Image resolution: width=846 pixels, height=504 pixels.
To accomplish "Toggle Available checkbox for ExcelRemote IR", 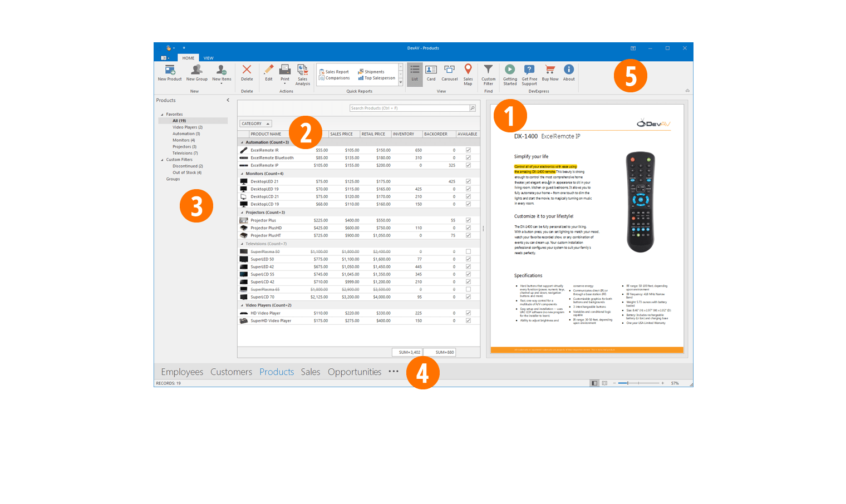I will tap(468, 150).
